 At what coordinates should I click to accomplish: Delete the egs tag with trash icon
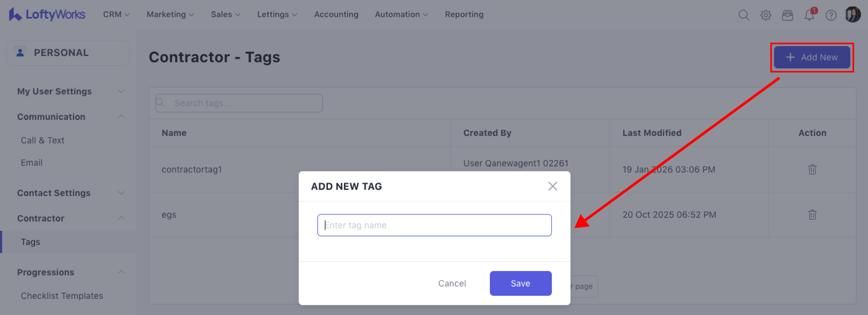click(812, 214)
